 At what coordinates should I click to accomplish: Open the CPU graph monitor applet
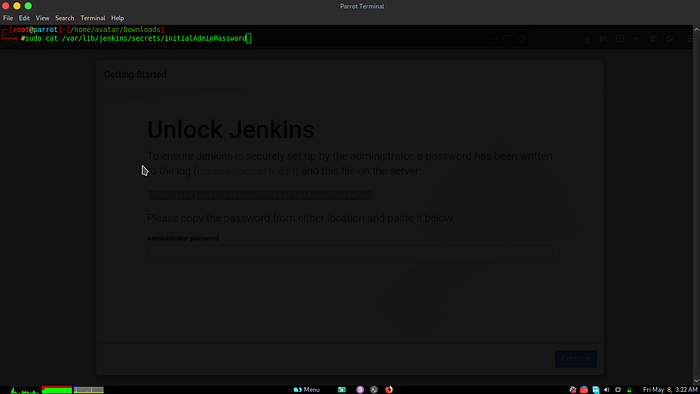point(25,390)
